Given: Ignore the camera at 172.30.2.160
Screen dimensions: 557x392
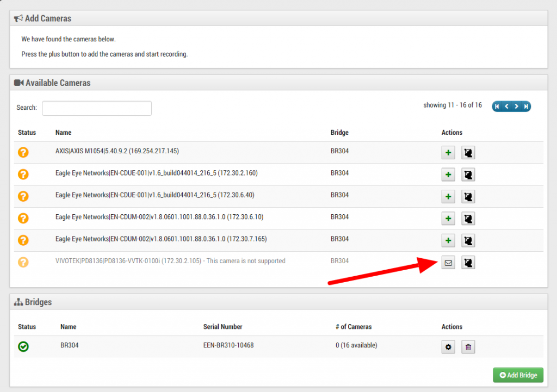Looking at the screenshot, I should point(468,175).
